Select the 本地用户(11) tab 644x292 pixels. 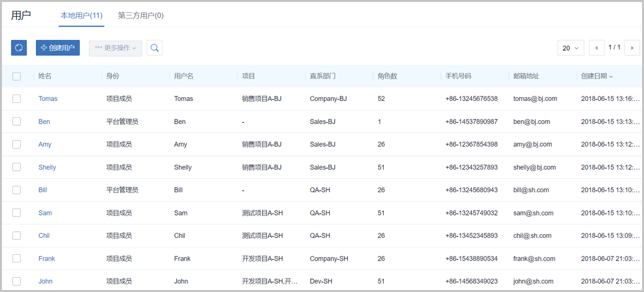81,15
